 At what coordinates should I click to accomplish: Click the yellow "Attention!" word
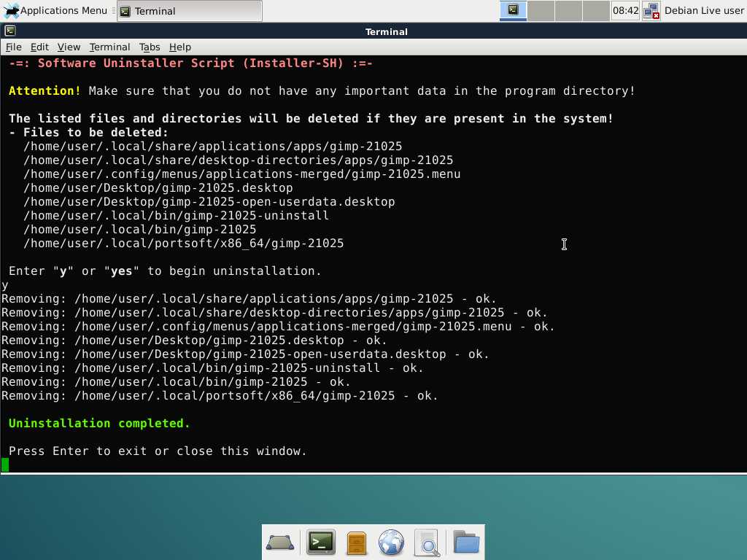click(x=44, y=91)
